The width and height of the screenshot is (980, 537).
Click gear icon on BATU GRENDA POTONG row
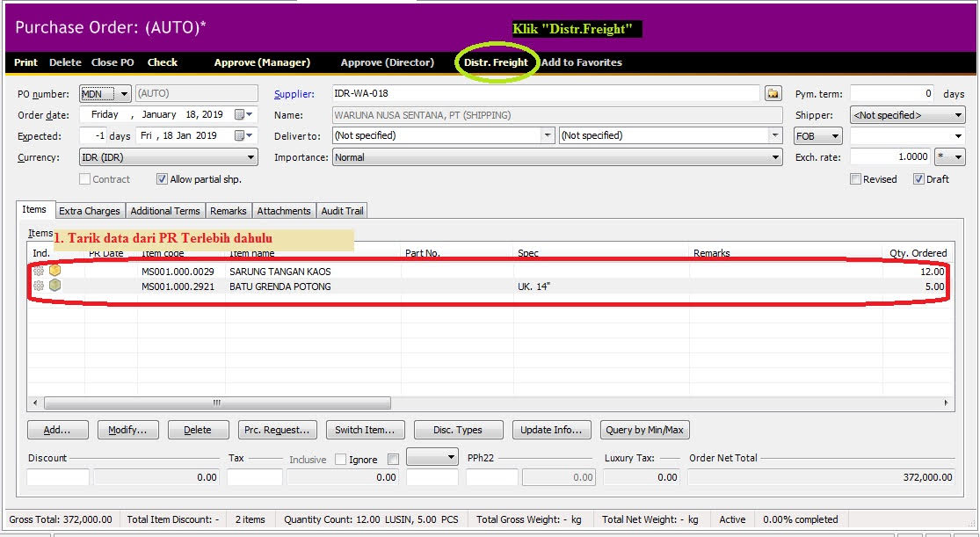[x=39, y=287]
